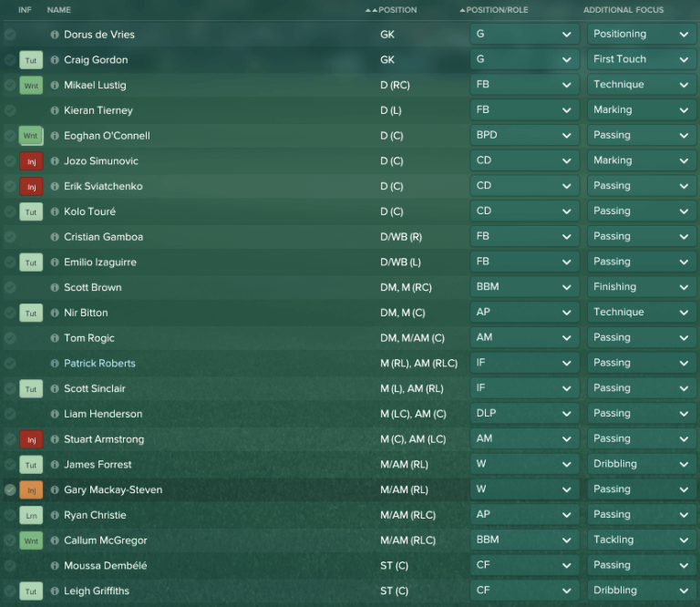Click the Wnt icon for Callum McGregor

tap(31, 540)
